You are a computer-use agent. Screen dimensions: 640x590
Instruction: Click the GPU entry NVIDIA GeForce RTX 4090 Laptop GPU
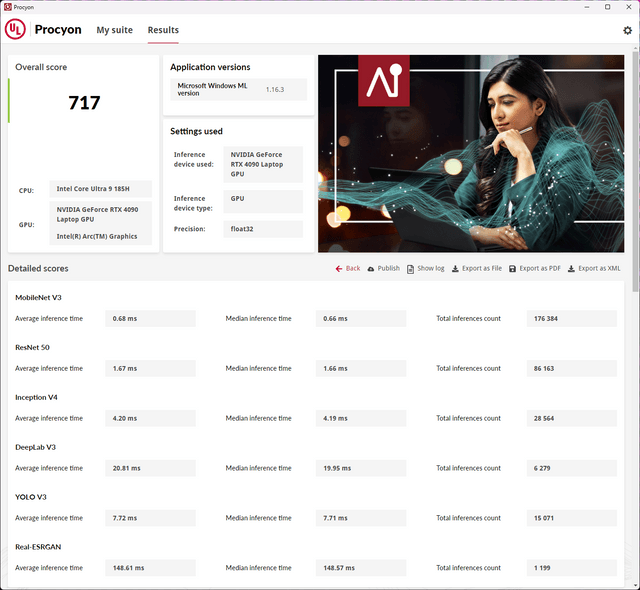point(97,214)
